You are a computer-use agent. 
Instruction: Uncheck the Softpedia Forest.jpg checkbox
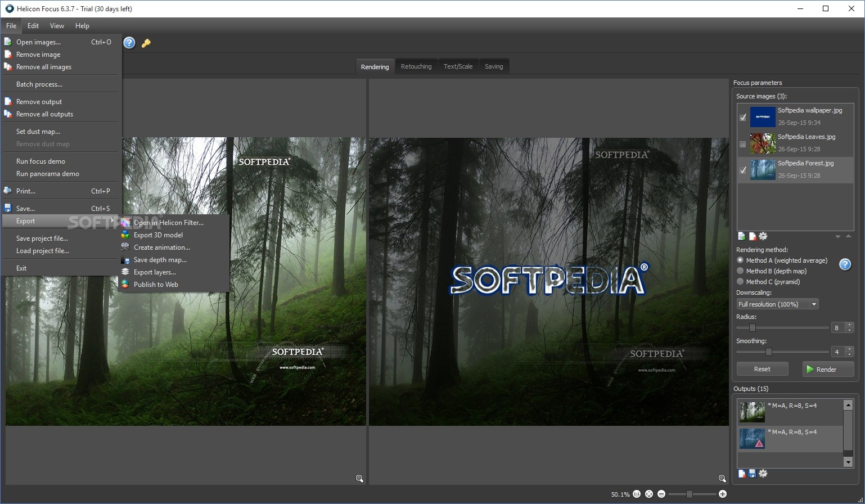742,170
